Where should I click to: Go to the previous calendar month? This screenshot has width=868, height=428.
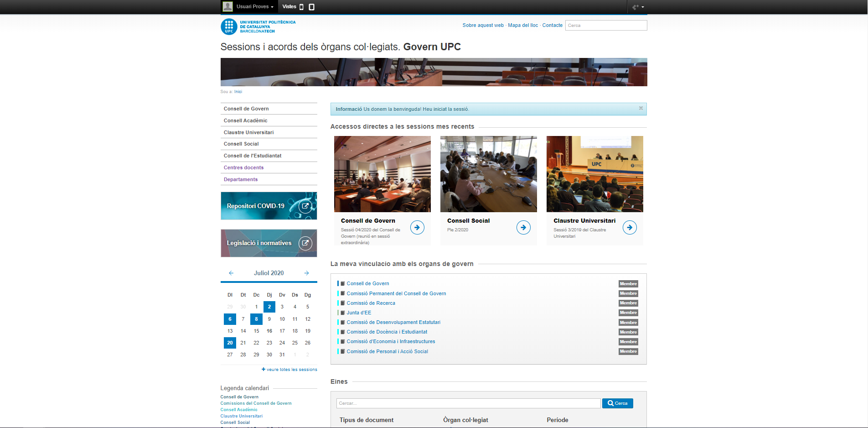(231, 273)
